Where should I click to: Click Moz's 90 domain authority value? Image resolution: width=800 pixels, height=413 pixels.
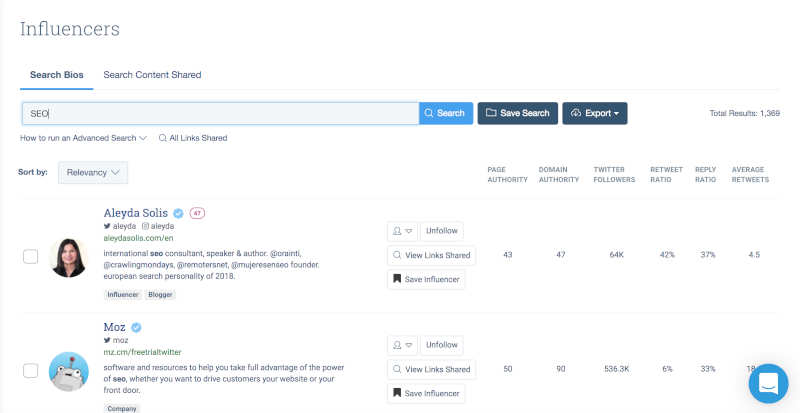pos(561,369)
